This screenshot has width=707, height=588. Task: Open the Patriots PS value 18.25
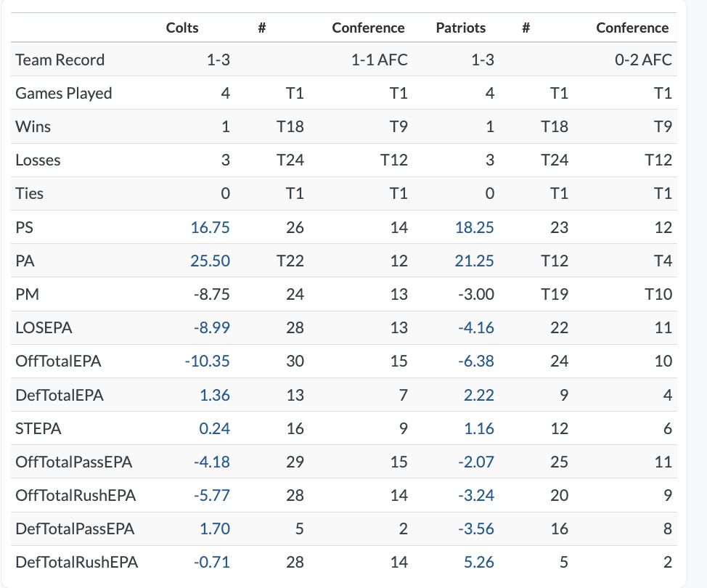(475, 227)
